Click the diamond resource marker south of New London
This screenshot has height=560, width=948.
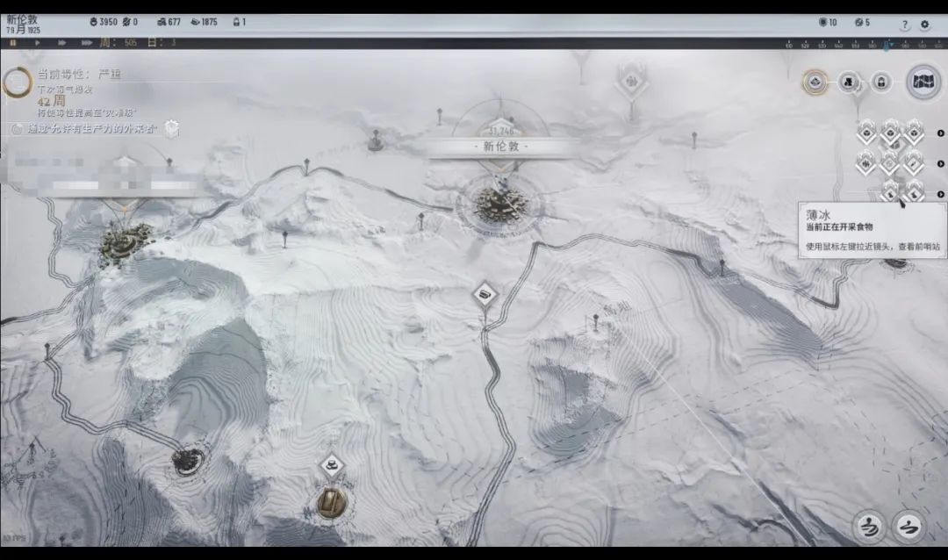point(485,295)
